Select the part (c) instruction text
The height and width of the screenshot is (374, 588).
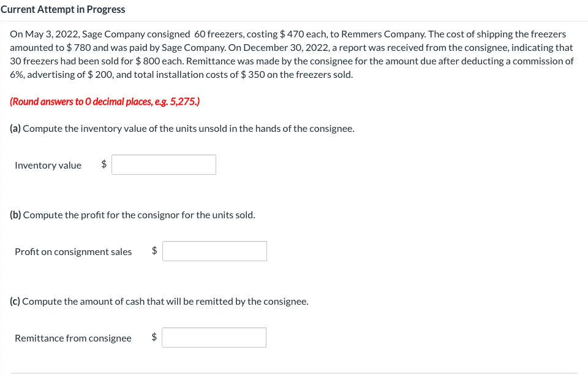coord(159,301)
